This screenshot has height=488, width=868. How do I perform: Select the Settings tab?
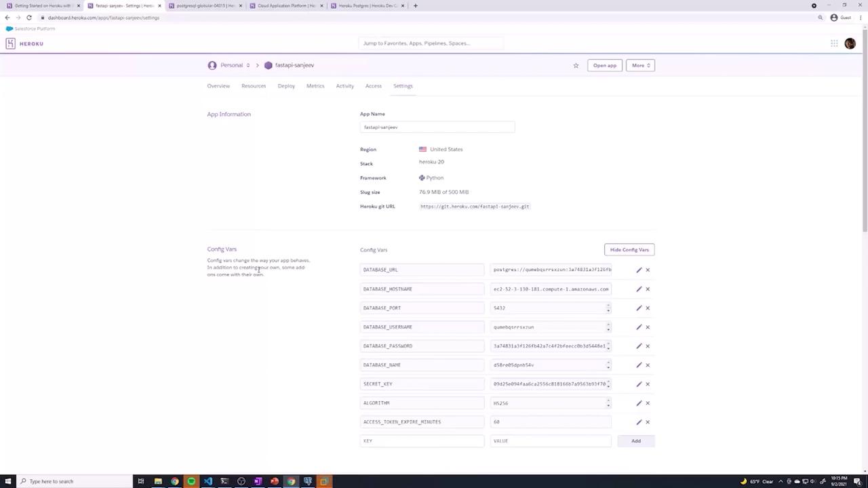403,86
